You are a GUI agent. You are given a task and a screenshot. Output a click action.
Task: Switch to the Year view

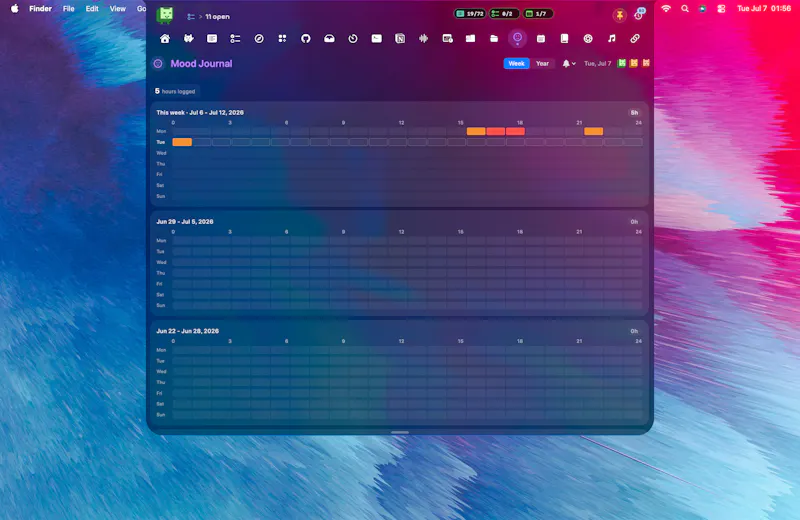click(x=542, y=63)
